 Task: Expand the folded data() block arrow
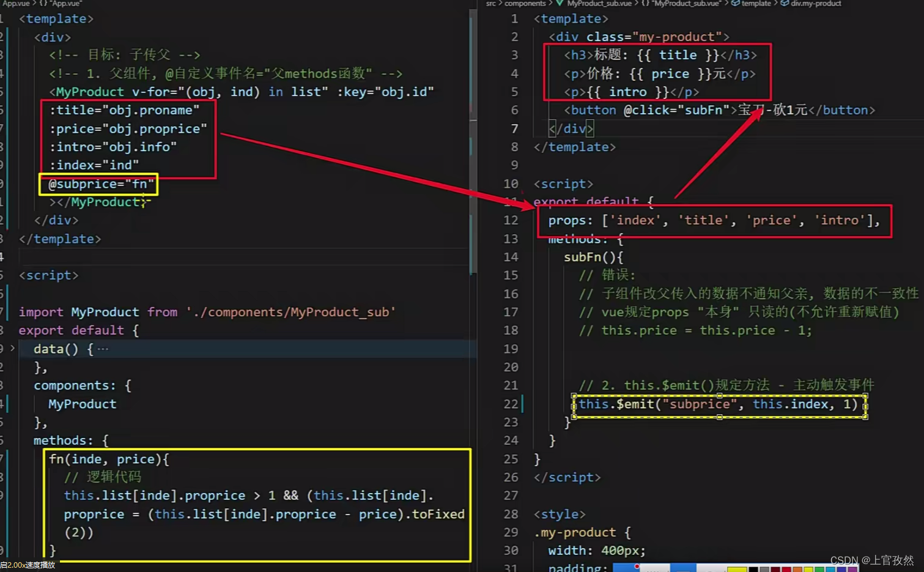(12, 348)
